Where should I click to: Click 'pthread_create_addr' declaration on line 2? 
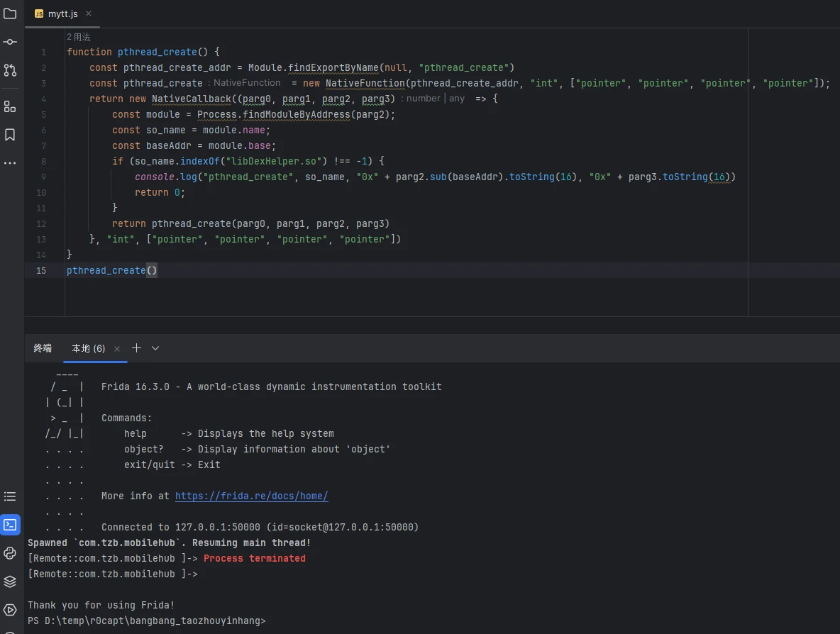(x=177, y=67)
